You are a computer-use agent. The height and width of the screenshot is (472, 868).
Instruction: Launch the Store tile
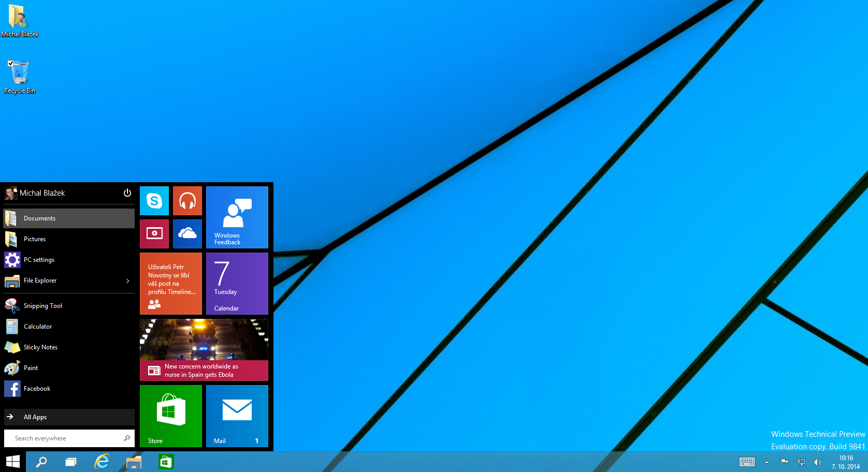click(x=171, y=416)
